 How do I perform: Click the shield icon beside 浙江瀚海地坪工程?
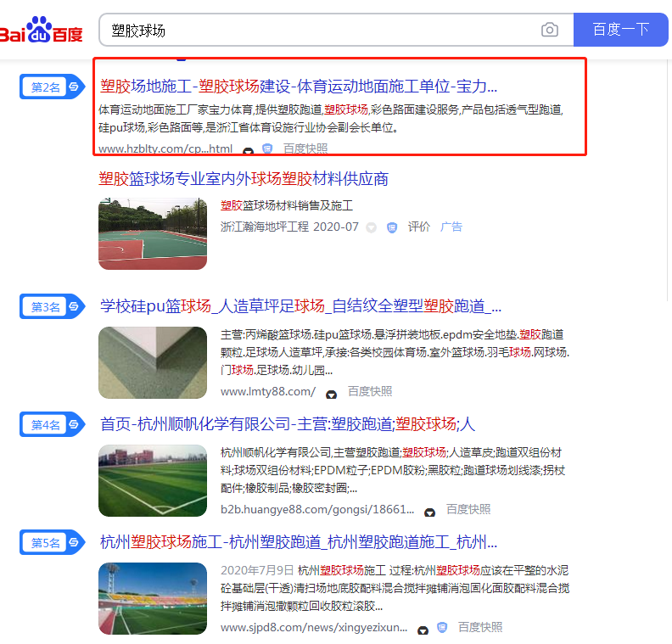[x=391, y=227]
